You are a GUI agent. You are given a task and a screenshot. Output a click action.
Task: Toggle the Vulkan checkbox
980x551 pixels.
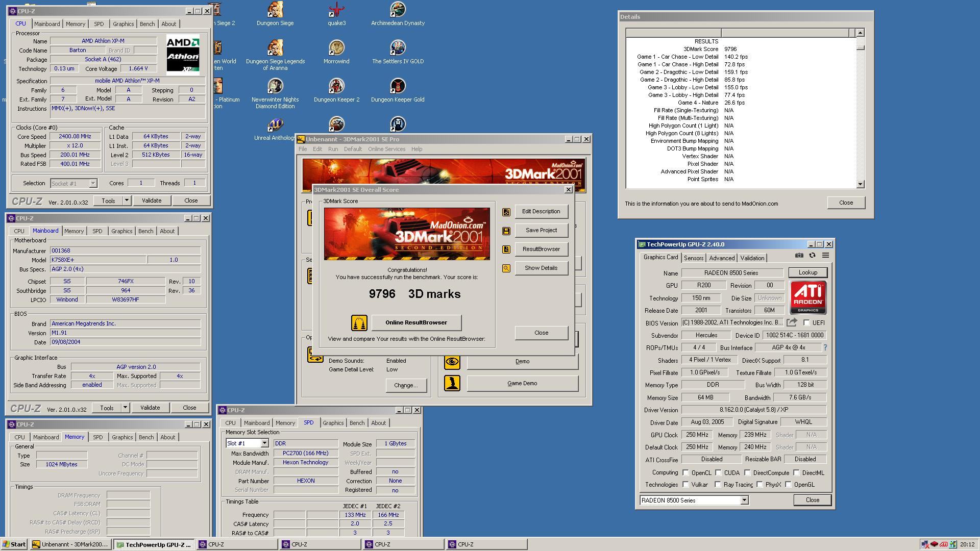click(x=685, y=485)
